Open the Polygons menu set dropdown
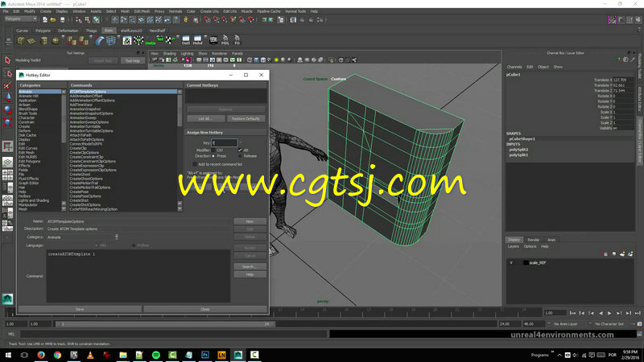This screenshot has height=362, width=644. (x=21, y=19)
